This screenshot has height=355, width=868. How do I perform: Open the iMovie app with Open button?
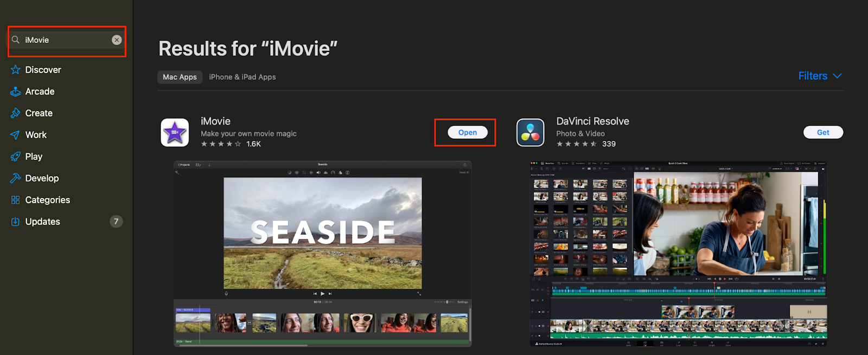coord(467,132)
